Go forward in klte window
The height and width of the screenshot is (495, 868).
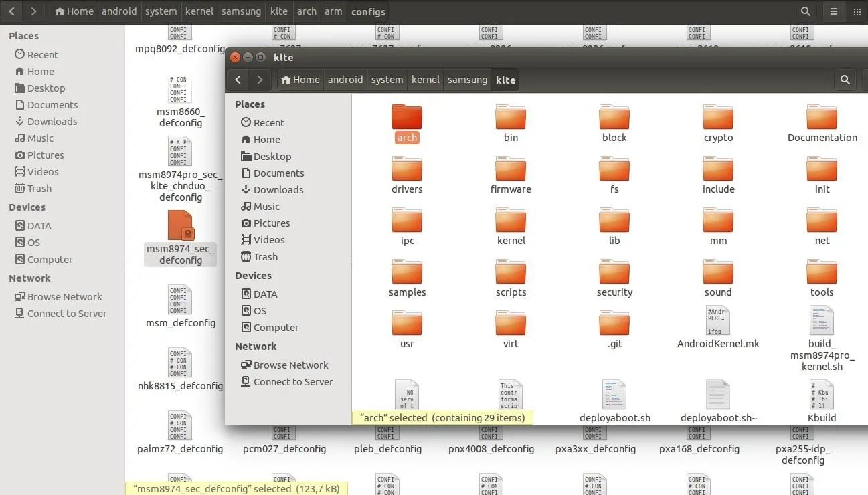click(x=260, y=80)
